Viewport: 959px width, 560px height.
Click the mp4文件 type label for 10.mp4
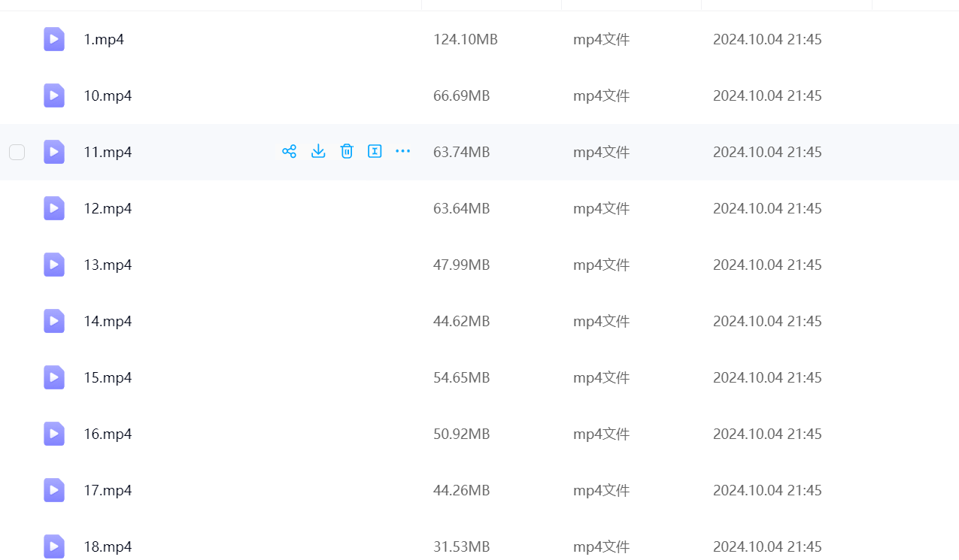[x=601, y=95]
